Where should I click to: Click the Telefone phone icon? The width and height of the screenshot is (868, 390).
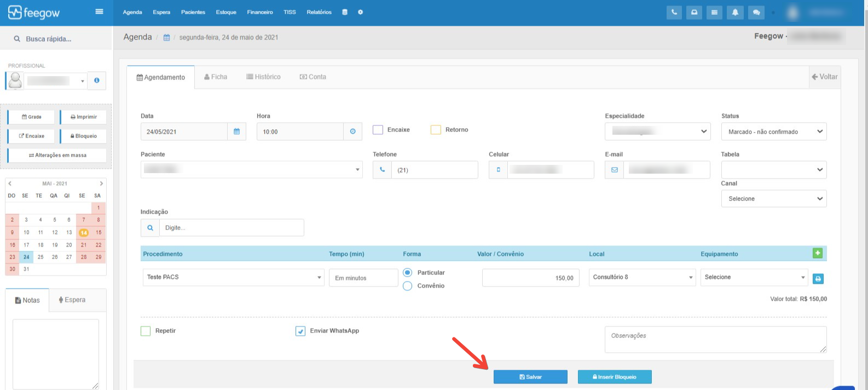click(x=383, y=170)
